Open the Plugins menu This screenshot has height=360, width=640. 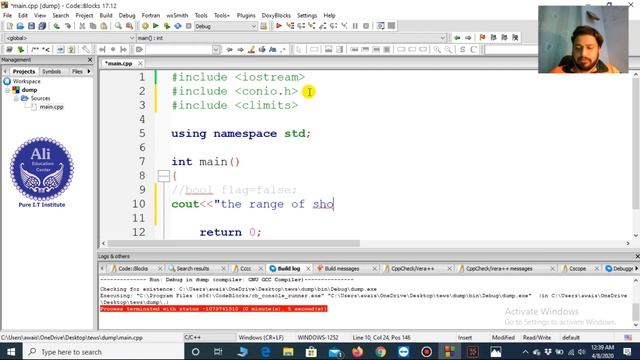246,16
